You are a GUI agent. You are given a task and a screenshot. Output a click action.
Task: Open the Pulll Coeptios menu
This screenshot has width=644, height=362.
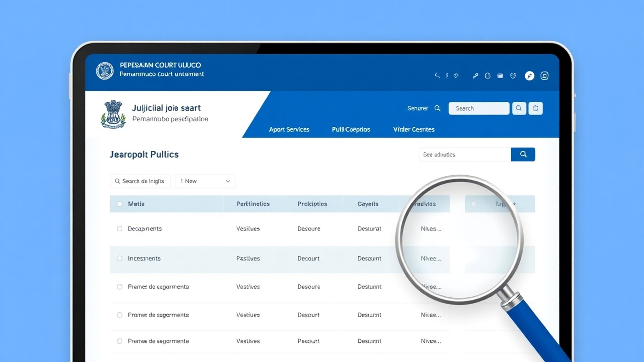tap(351, 130)
